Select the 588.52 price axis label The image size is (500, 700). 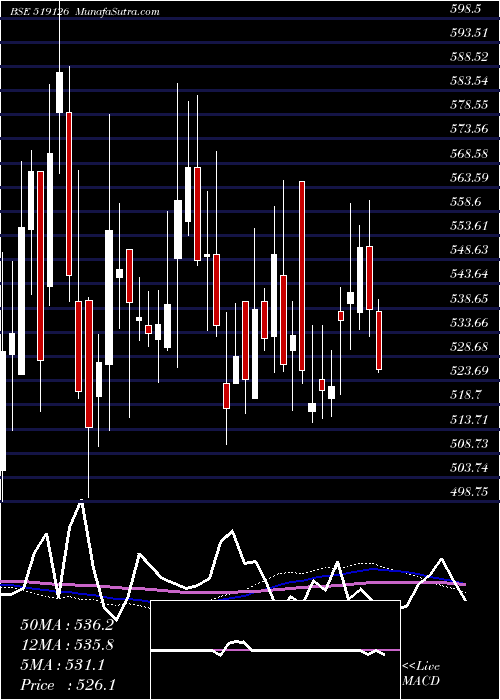pos(468,57)
